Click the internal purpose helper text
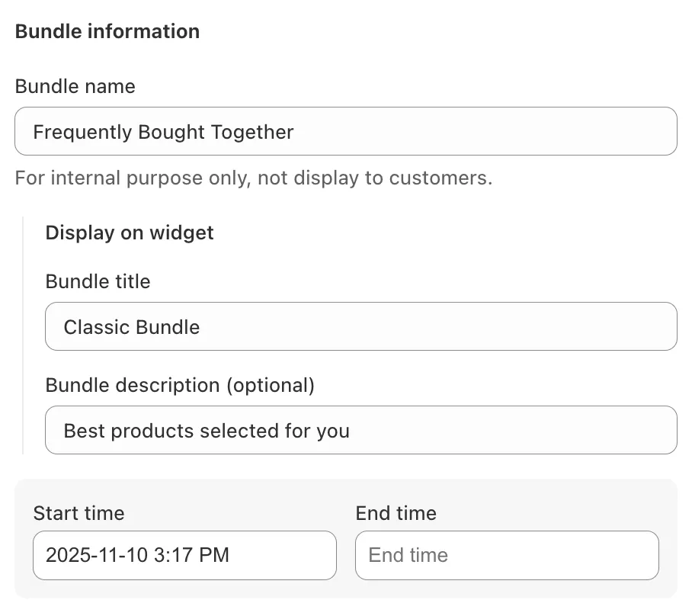Viewport: 692px width, 616px height. [253, 178]
